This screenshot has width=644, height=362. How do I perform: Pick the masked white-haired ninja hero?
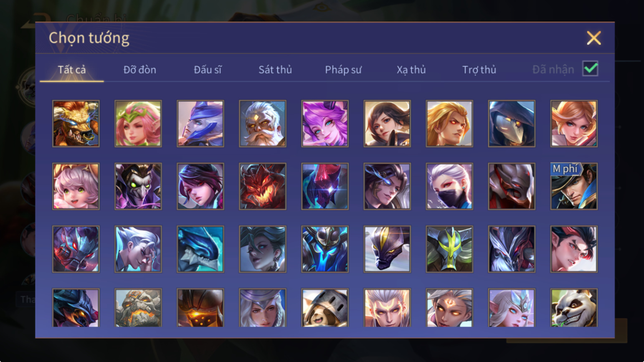(x=449, y=186)
